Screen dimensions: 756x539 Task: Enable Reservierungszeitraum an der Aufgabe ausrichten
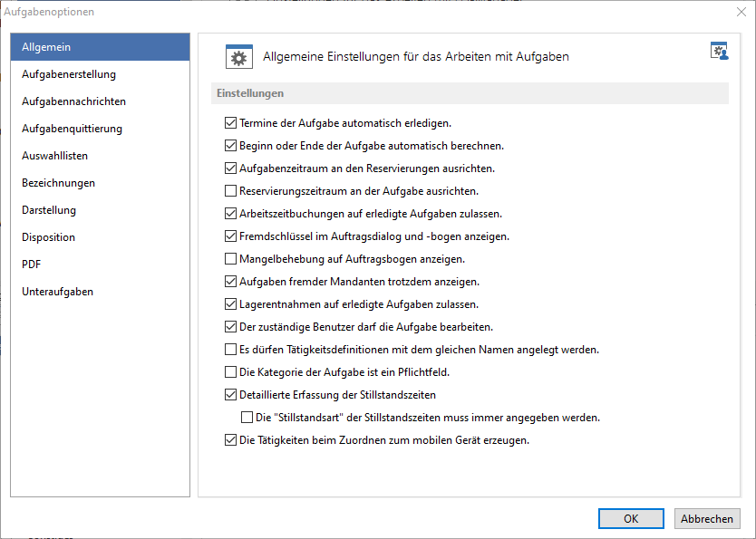(230, 191)
